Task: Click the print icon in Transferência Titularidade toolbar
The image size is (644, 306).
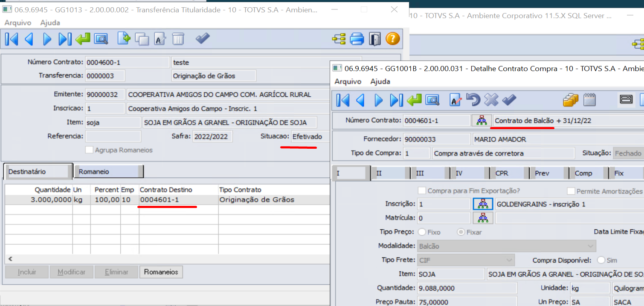Action: point(357,39)
